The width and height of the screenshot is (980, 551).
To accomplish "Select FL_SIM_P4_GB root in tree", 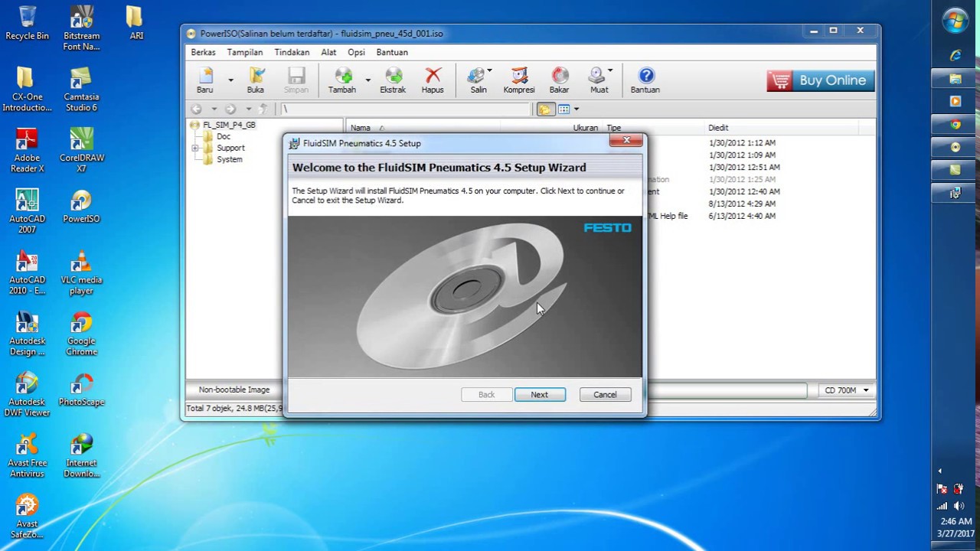I will (229, 125).
